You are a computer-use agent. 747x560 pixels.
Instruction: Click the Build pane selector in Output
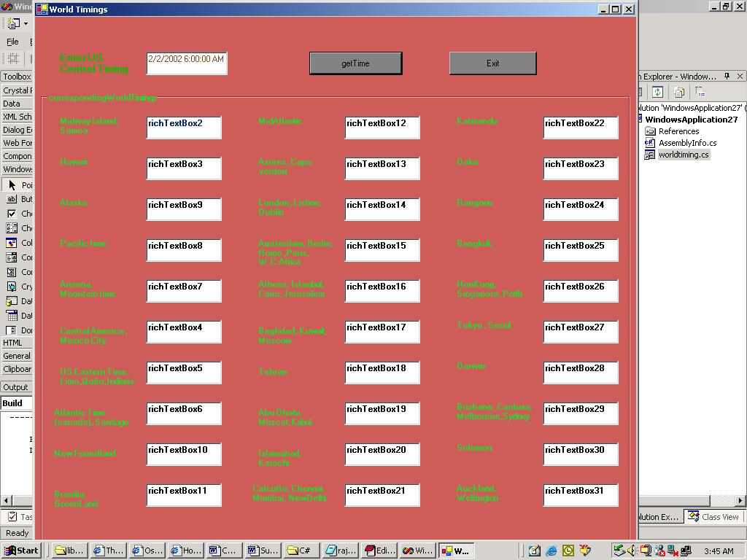pyautogui.click(x=16, y=402)
